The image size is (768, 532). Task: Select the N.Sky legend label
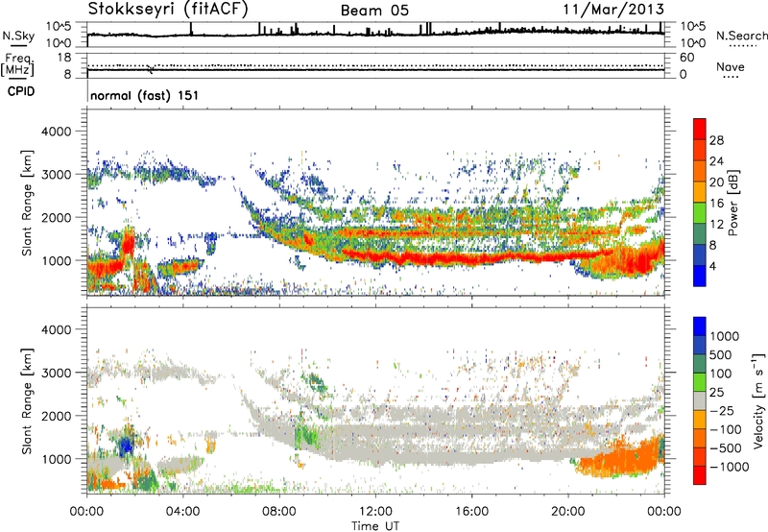18,36
